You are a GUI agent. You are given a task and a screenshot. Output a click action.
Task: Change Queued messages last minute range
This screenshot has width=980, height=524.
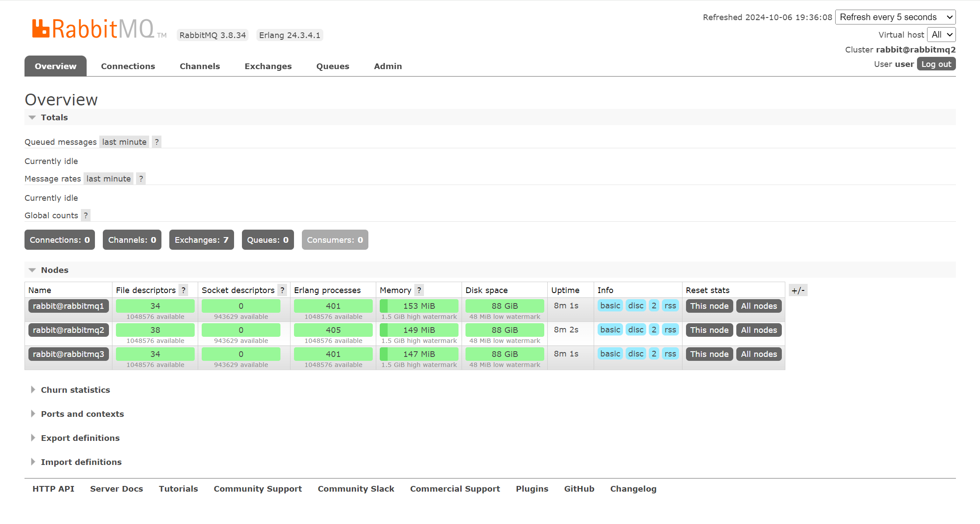pos(124,142)
